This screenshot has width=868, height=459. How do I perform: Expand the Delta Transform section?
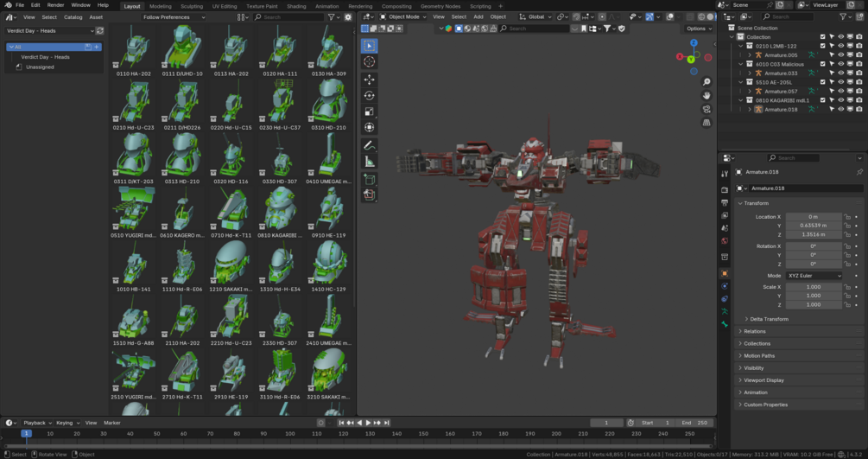coord(769,319)
